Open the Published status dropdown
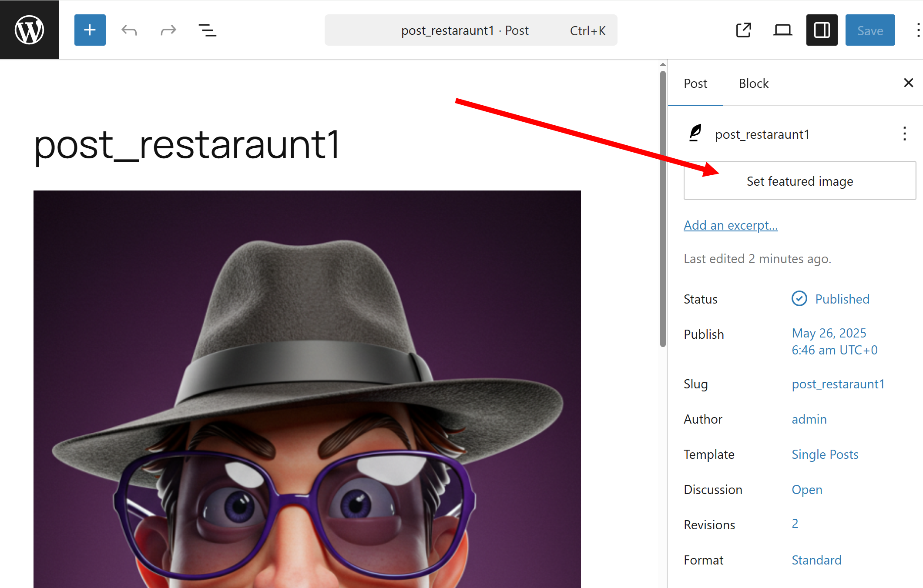Viewport: 923px width, 588px height. 842,299
